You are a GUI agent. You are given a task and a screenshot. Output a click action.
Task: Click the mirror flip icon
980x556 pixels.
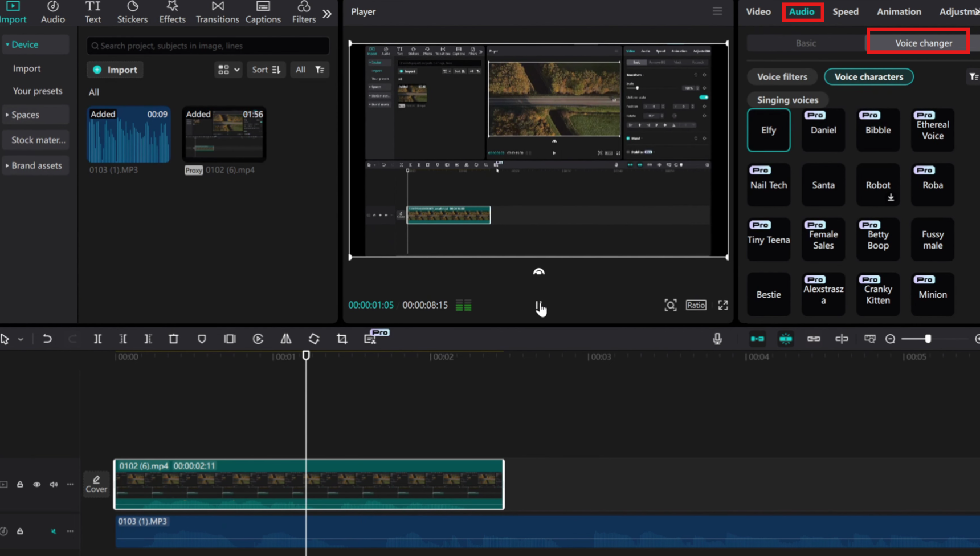[286, 339]
